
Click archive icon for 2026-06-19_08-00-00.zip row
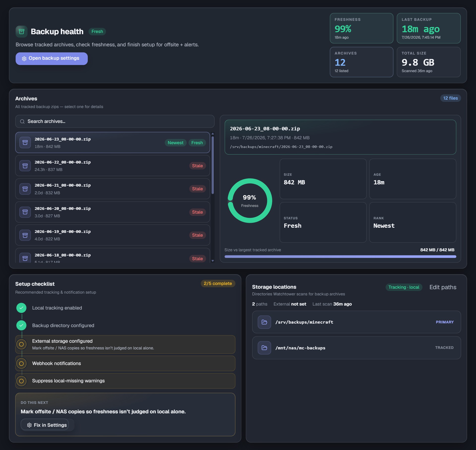pyautogui.click(x=25, y=235)
